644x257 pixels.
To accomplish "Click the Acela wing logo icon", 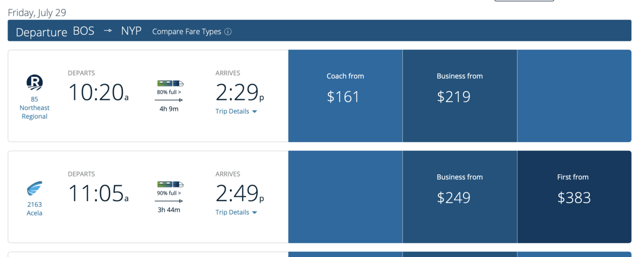I will tap(35, 188).
